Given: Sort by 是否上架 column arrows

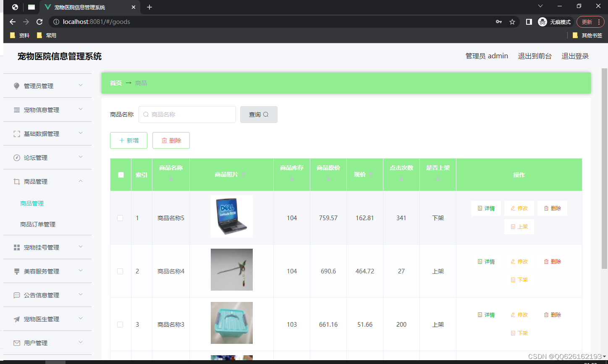Looking at the screenshot, I should 438,179.
